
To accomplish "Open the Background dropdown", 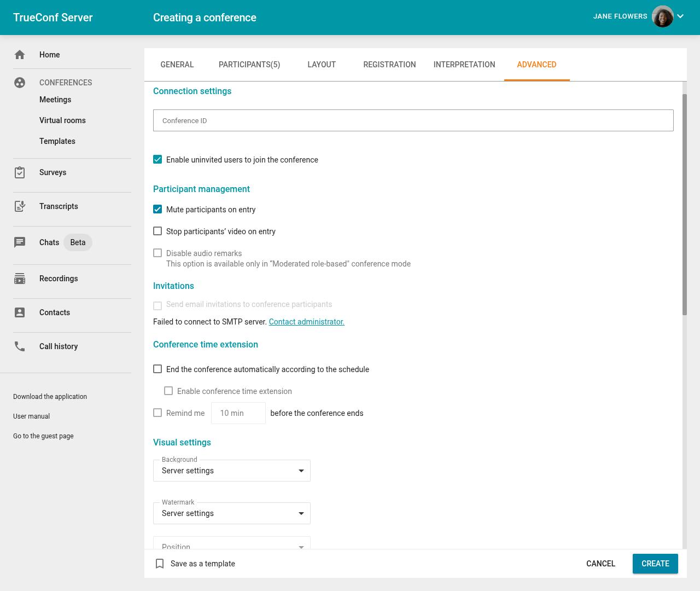I will 232,471.
